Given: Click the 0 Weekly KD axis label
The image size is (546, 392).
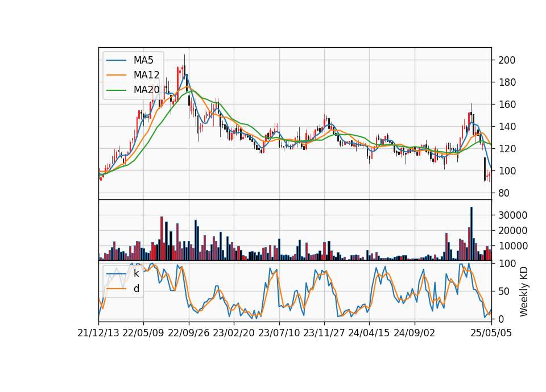Looking at the screenshot, I should click(501, 319).
